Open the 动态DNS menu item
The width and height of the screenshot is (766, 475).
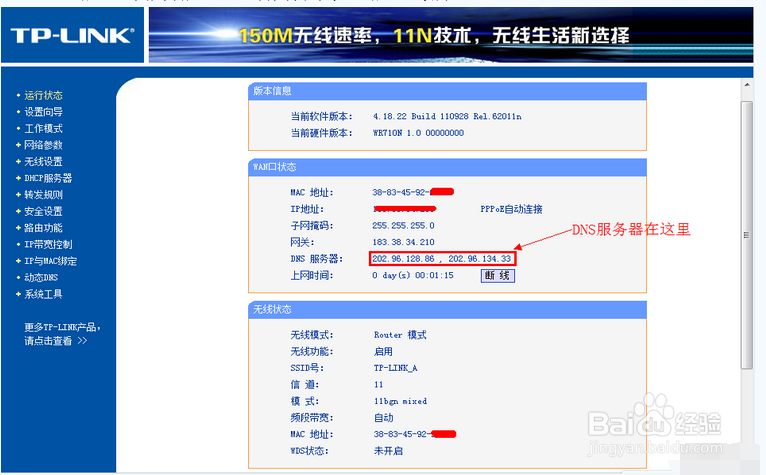41,278
